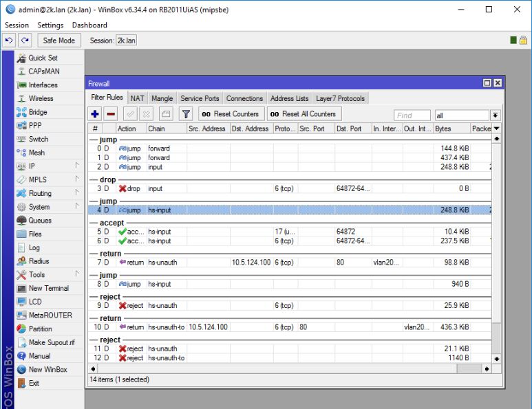532x409 pixels.
Task: Toggle Safe Mode
Action: coord(59,41)
